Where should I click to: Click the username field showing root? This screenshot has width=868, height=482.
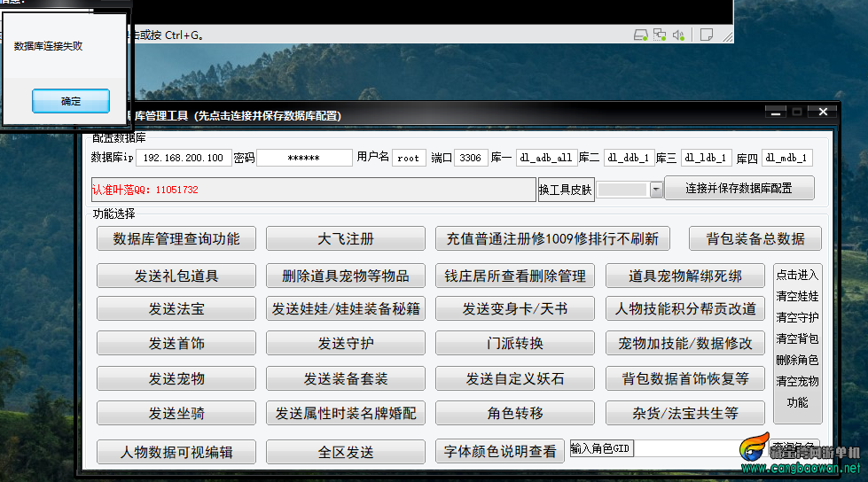pos(409,158)
